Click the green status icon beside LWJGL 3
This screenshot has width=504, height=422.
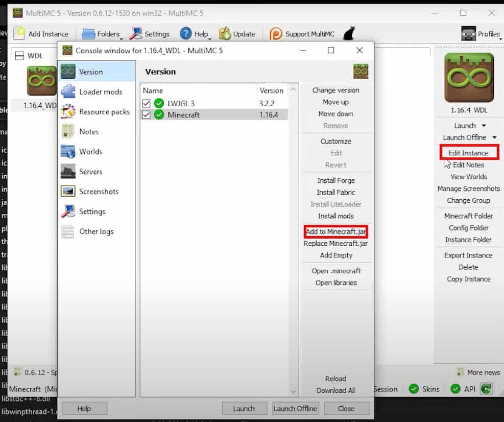pyautogui.click(x=159, y=103)
